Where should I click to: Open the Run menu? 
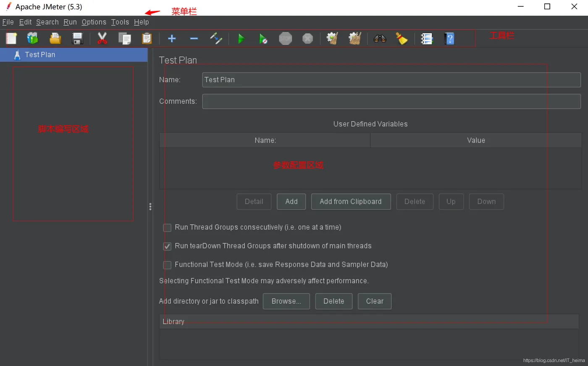70,22
